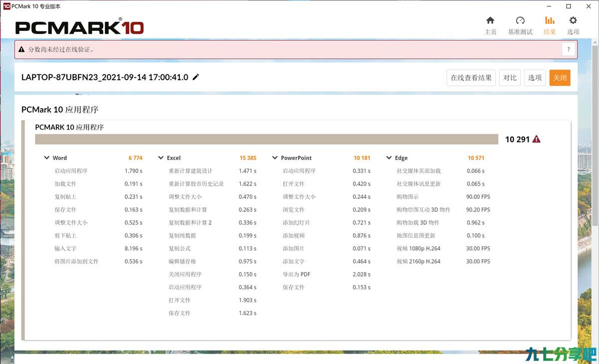This screenshot has height=364, width=599.
Task: Click the overall score 10 291
Action: 517,139
